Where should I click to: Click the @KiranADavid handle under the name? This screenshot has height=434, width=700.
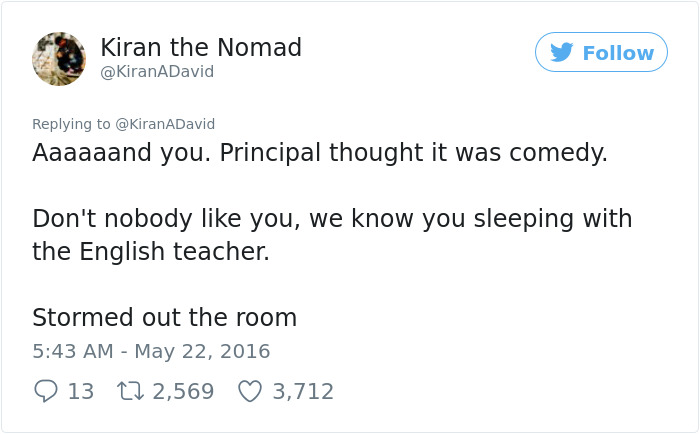click(x=157, y=72)
